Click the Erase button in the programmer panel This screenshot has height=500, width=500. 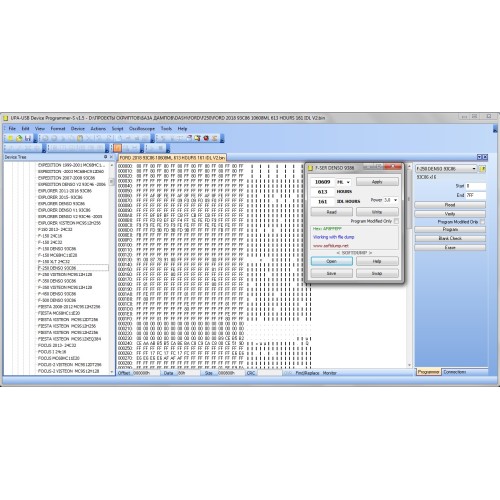coord(450,247)
